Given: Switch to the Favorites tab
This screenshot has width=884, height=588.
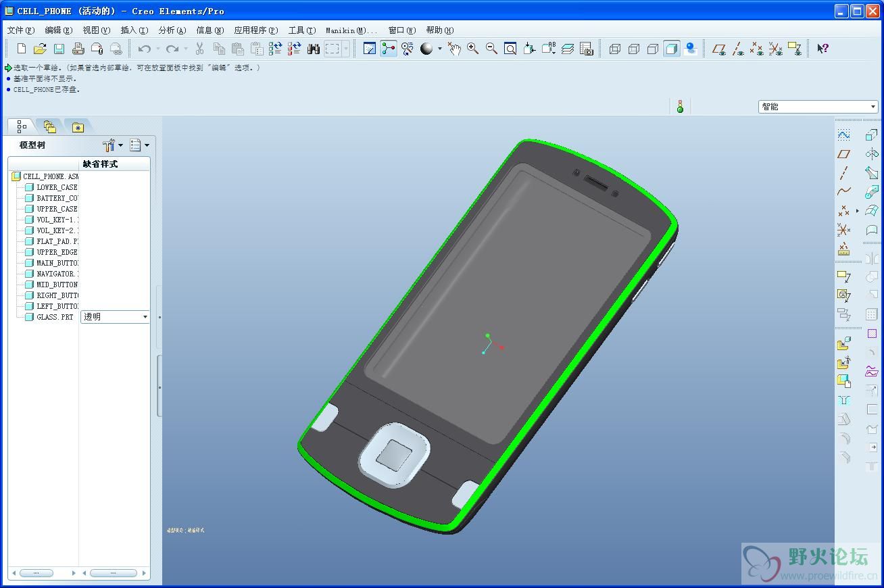Looking at the screenshot, I should click(x=78, y=126).
